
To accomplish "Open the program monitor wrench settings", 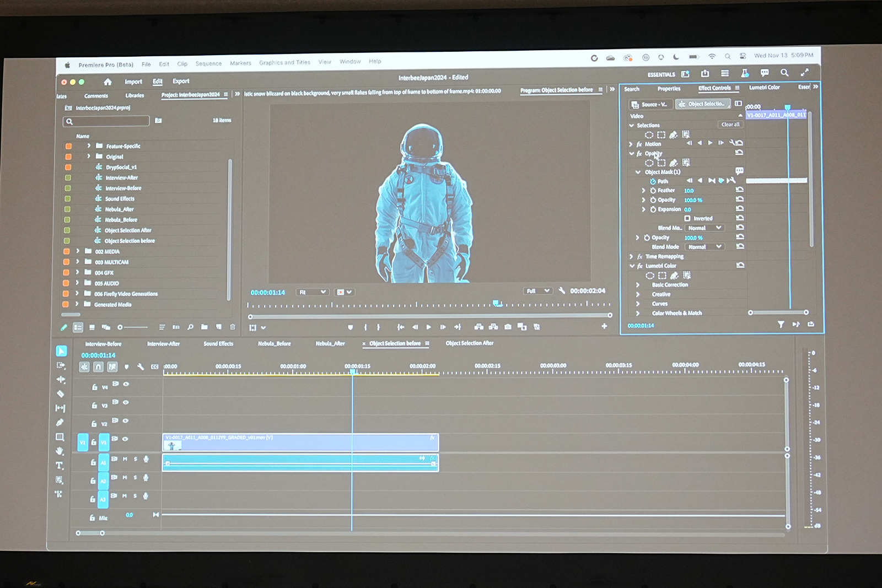I will 562,290.
